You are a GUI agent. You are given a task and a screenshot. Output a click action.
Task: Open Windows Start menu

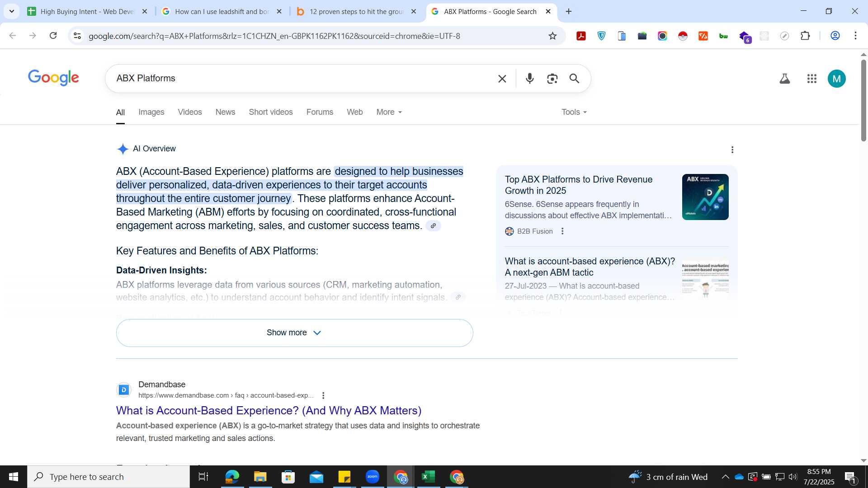(13, 477)
